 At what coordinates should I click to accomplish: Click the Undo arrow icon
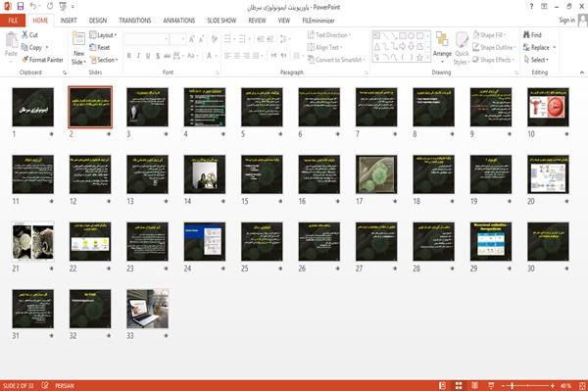click(x=33, y=6)
